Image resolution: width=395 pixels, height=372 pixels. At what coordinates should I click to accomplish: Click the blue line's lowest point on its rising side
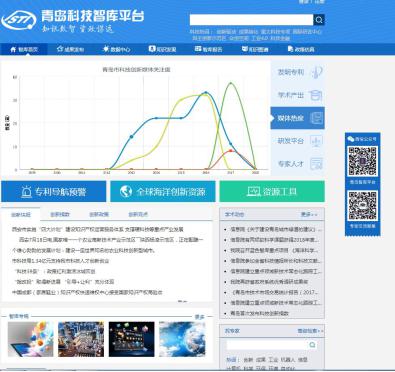[131, 137]
